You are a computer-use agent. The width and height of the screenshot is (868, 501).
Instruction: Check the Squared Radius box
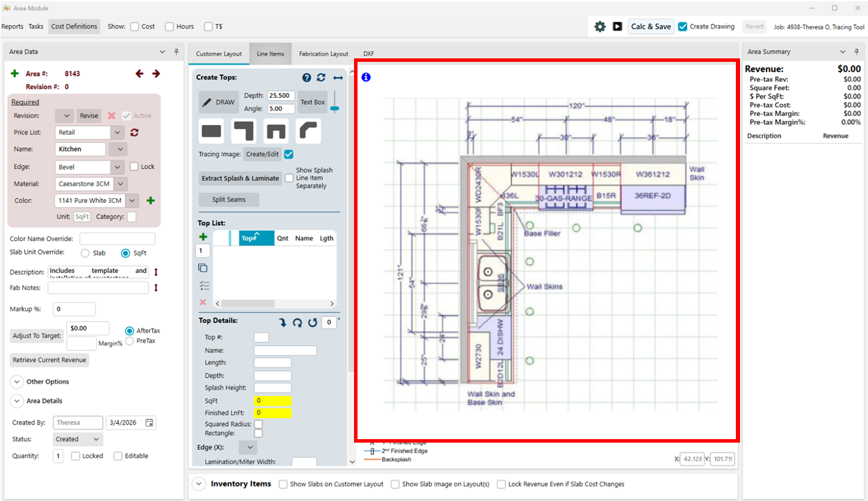point(259,424)
